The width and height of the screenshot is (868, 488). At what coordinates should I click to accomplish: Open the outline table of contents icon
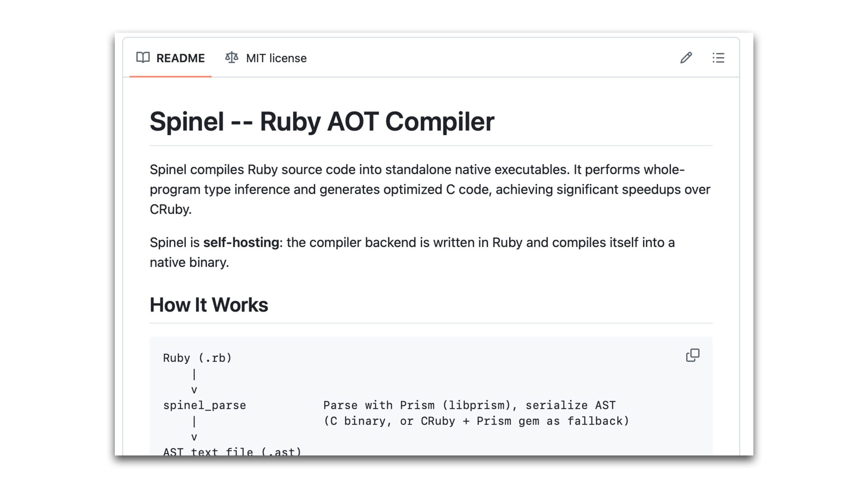(718, 58)
